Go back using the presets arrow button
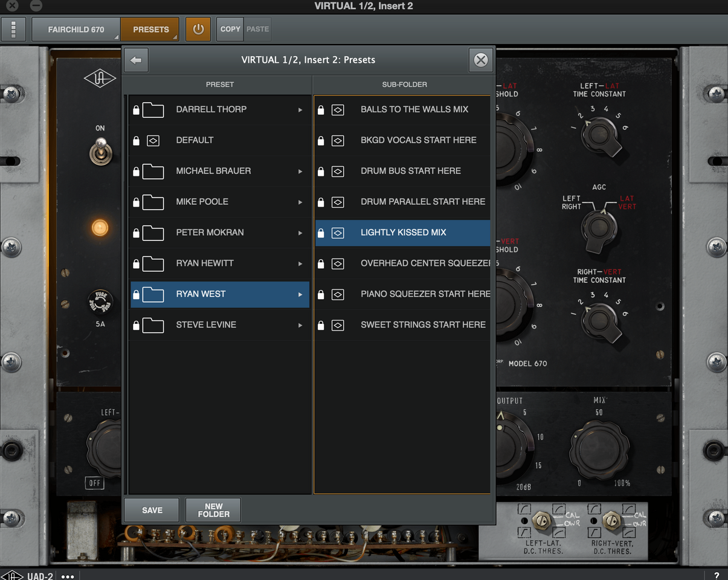 pos(136,60)
